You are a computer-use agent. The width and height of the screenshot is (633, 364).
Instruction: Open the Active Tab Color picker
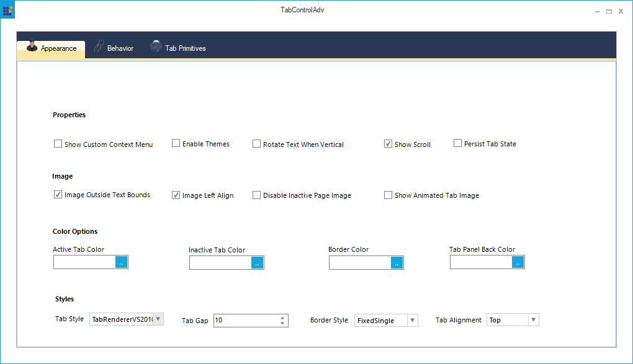click(x=122, y=262)
